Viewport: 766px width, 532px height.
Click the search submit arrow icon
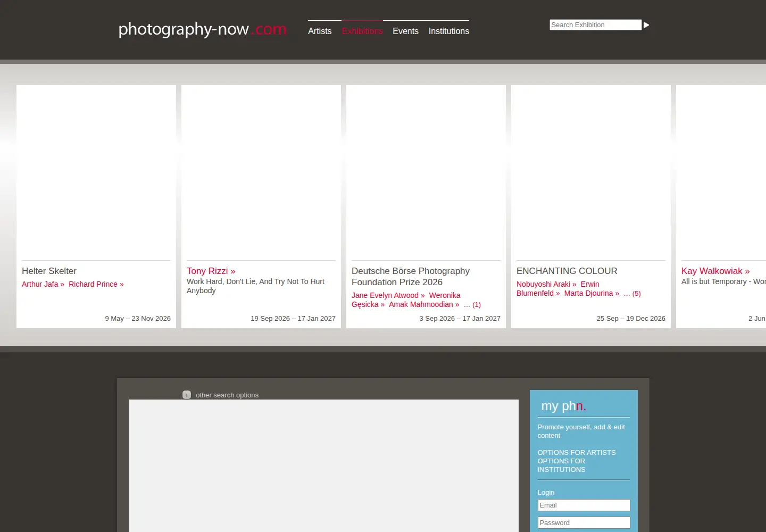(x=646, y=25)
